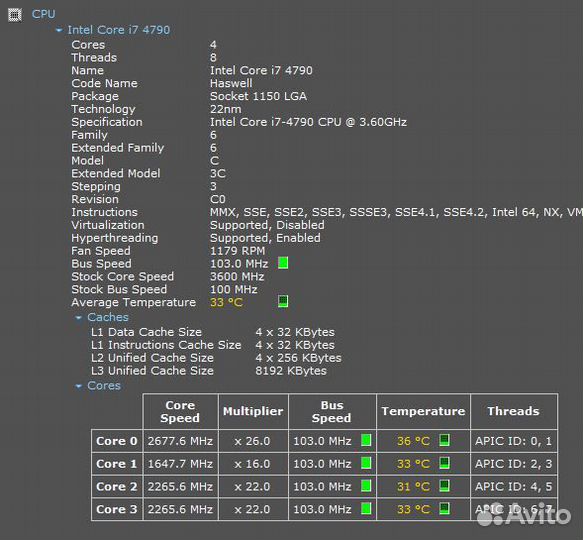Click Core 2 temperature graph icon

(444, 486)
